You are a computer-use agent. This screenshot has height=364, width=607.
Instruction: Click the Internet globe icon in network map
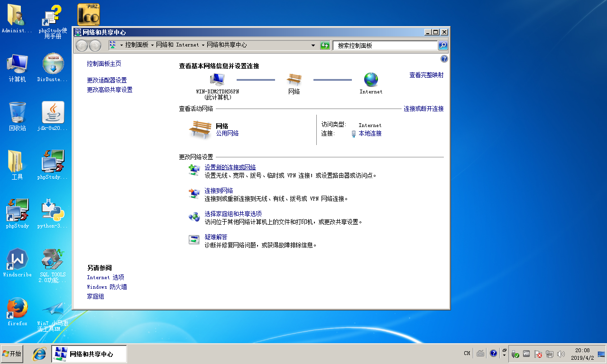[371, 80]
